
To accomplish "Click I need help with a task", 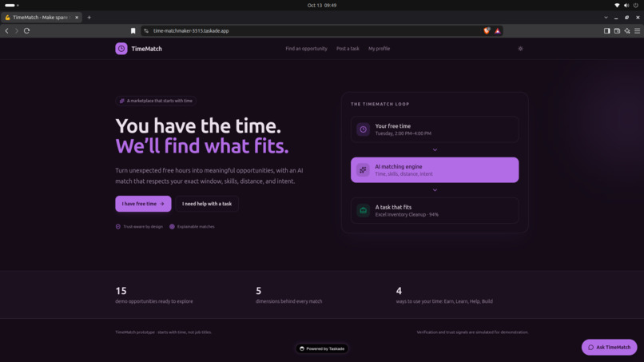I will (207, 204).
